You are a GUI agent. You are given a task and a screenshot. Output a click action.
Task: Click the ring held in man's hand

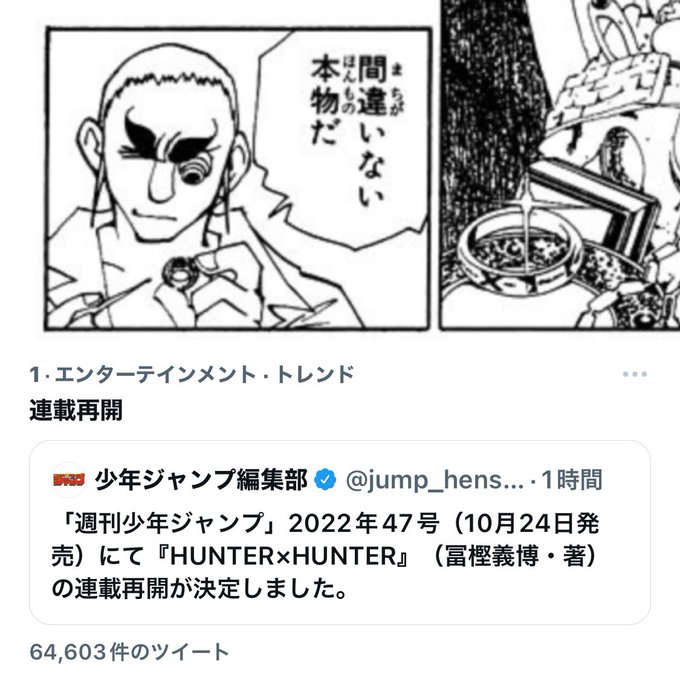(x=178, y=271)
